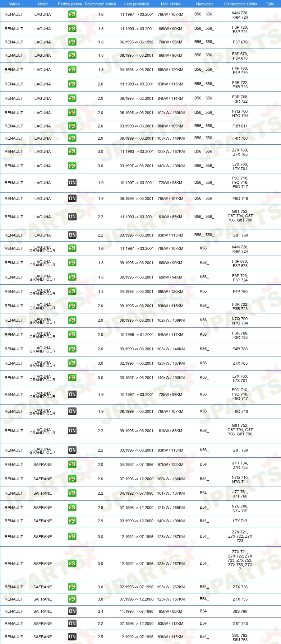Click the Lata produkcji column header
This screenshot has width=281, height=644.
tap(137, 4)
